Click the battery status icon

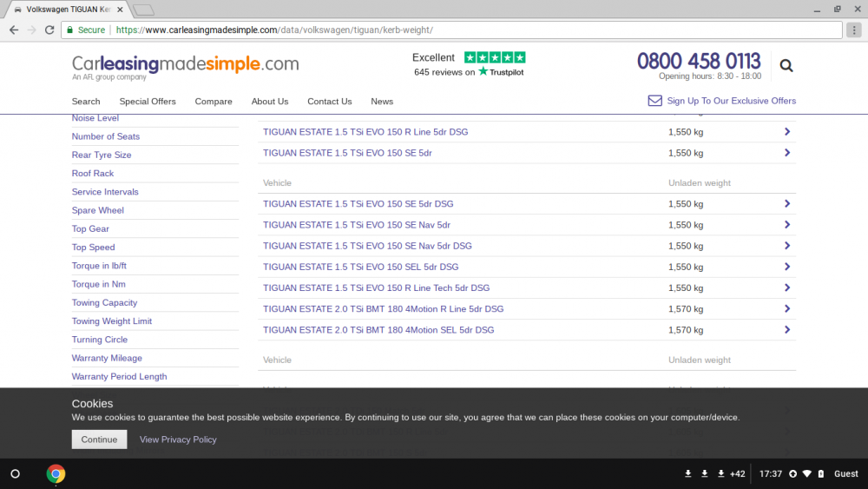tap(821, 473)
